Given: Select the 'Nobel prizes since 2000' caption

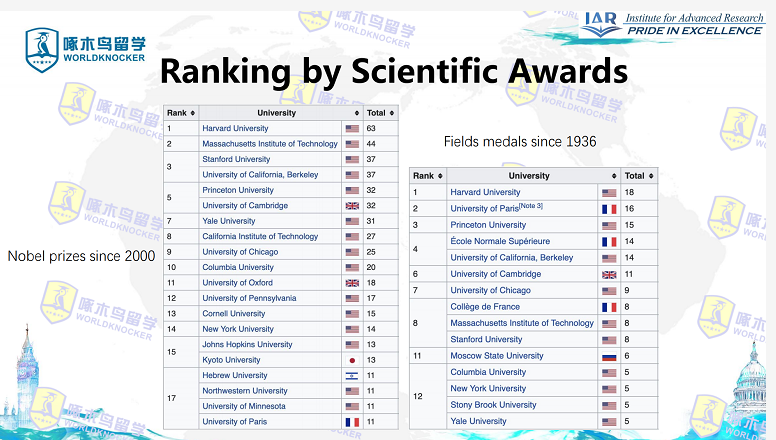Looking at the screenshot, I should (x=81, y=256).
